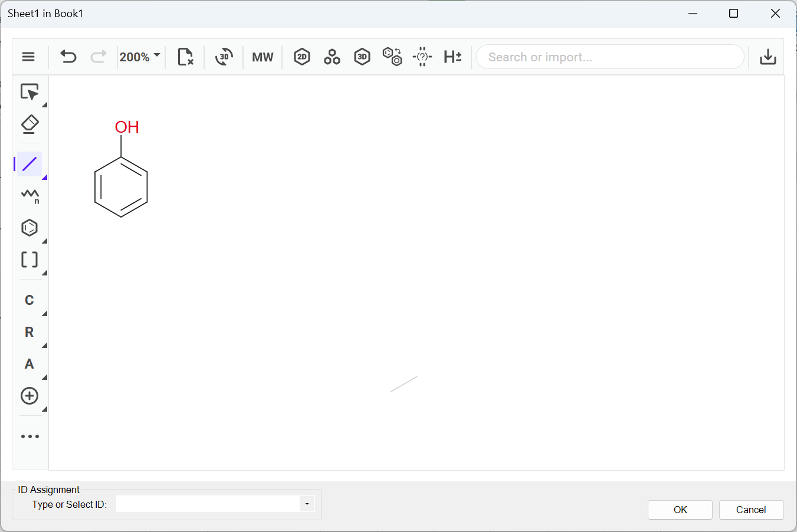797x532 pixels.
Task: Select the brackets tool
Action: [29, 260]
